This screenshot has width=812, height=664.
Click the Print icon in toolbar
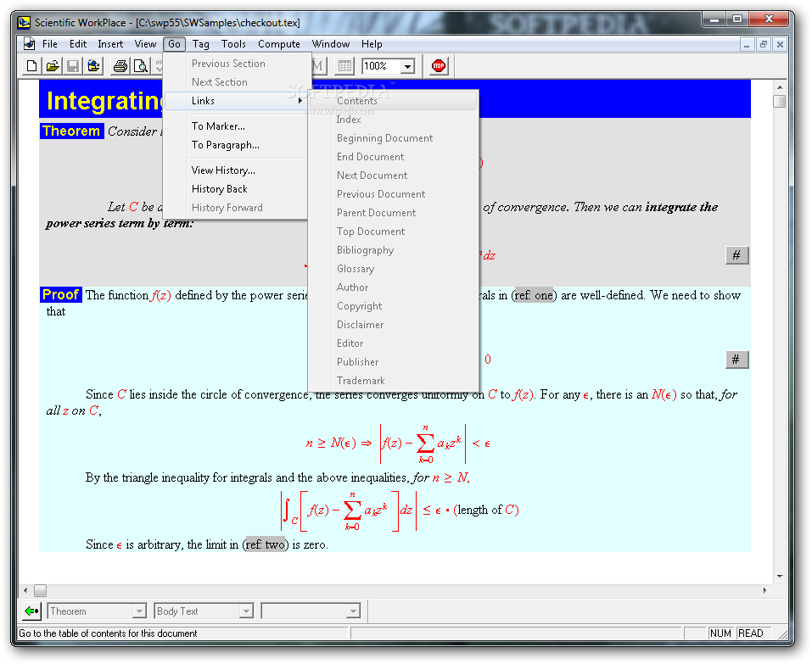click(120, 66)
